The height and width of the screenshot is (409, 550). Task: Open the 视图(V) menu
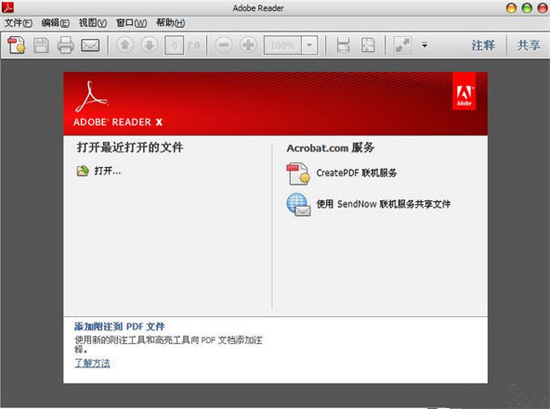(x=93, y=23)
